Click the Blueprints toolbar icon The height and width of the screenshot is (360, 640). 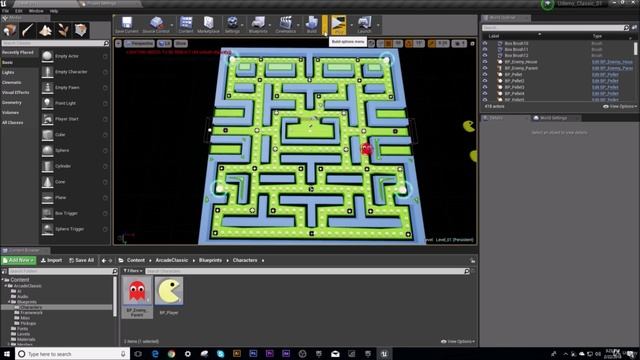[258, 24]
